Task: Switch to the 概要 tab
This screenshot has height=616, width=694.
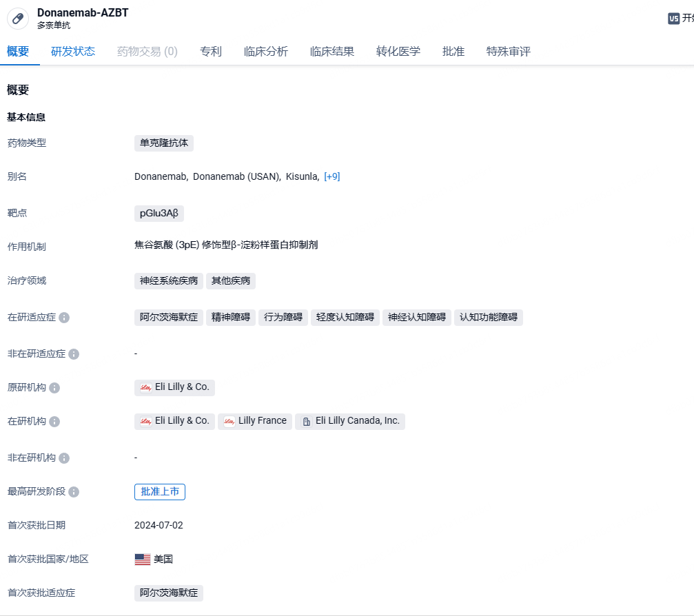Action: point(18,51)
